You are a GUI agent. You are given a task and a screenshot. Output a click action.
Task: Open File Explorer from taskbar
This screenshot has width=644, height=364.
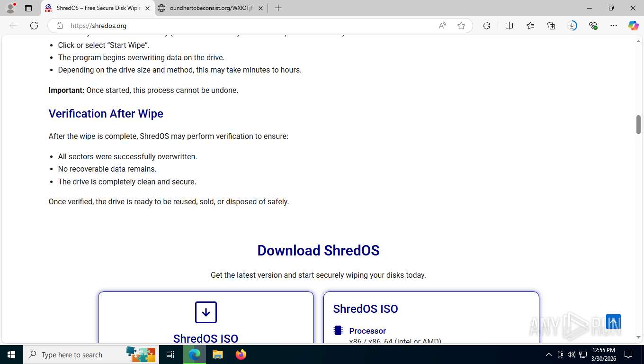coord(217,355)
